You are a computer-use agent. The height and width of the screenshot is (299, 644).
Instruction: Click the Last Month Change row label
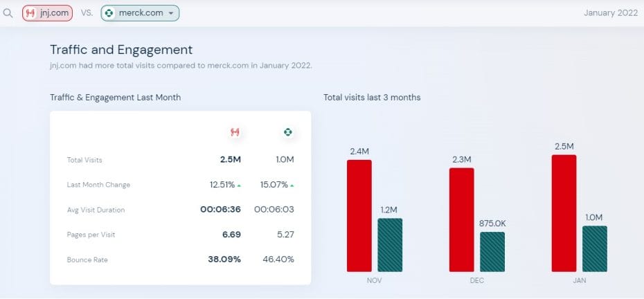[98, 185]
